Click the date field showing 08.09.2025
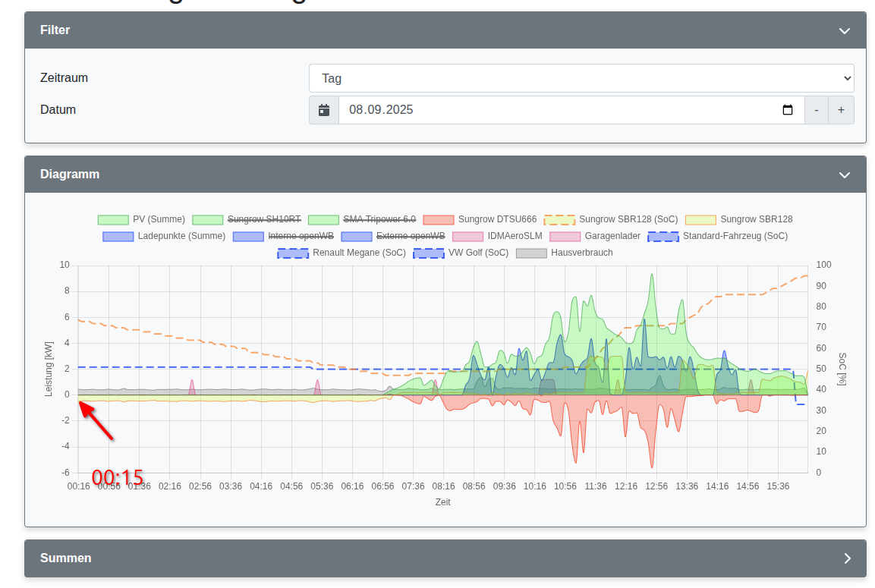The height and width of the screenshot is (588, 875). [571, 110]
